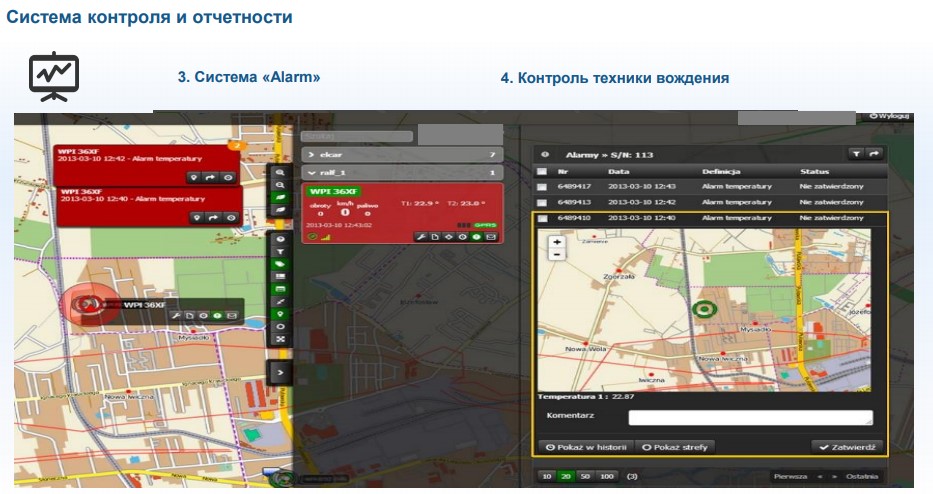The width and height of the screenshot is (933, 494).
Task: Click the Komentarz input field
Action: point(750,417)
